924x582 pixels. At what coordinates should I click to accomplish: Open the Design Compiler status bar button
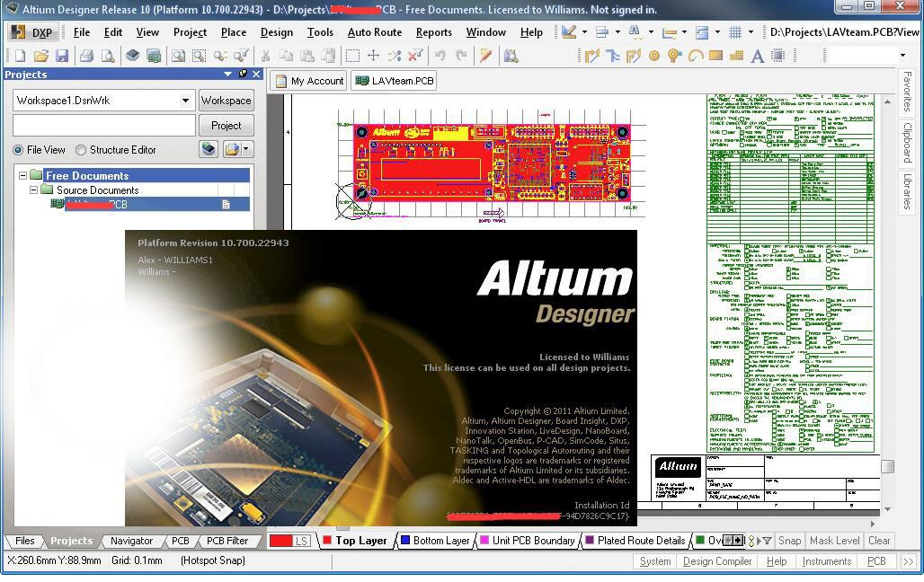coord(717,561)
